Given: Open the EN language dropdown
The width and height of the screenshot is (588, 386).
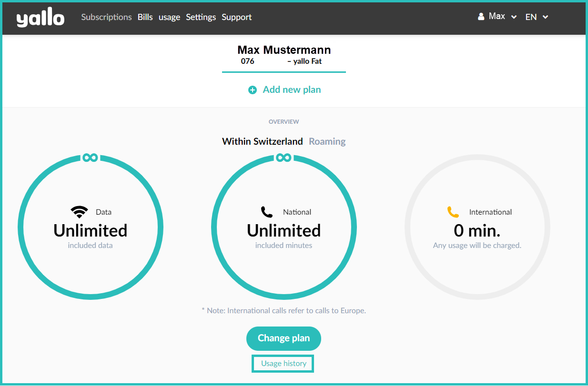Looking at the screenshot, I should [537, 17].
